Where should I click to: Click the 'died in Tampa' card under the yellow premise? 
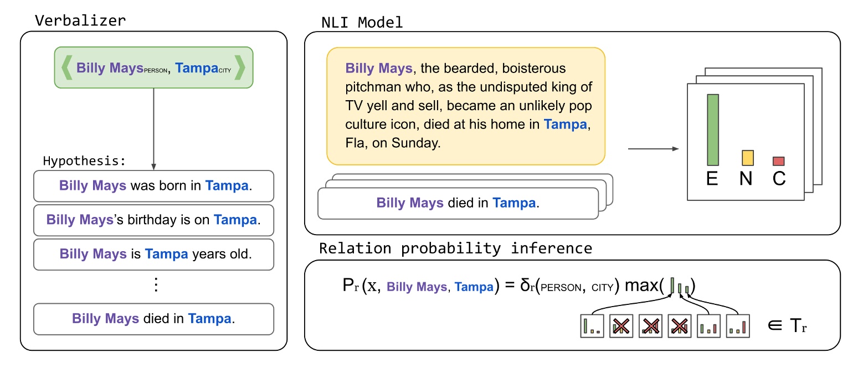coord(458,203)
